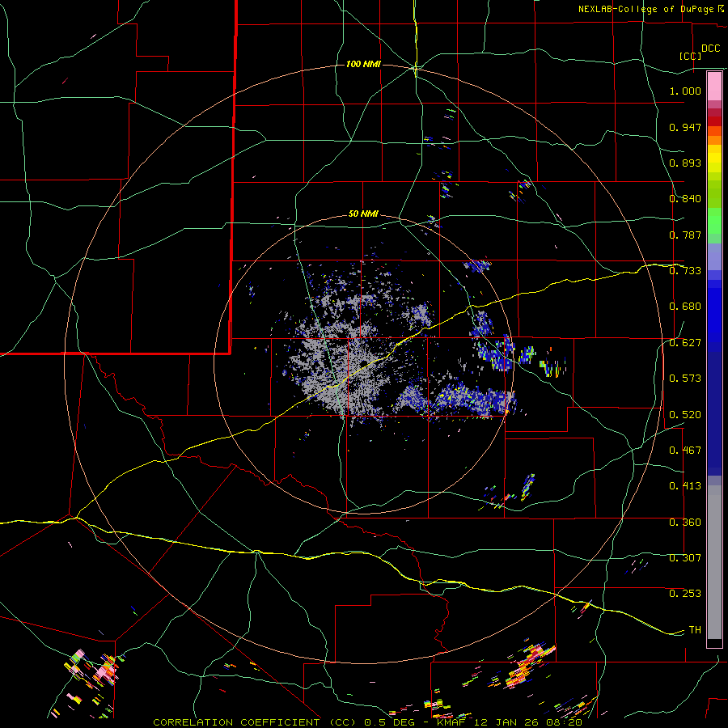Click the 0.947 scale value
Image resolution: width=728 pixels, height=728 pixels.
pyautogui.click(x=685, y=127)
